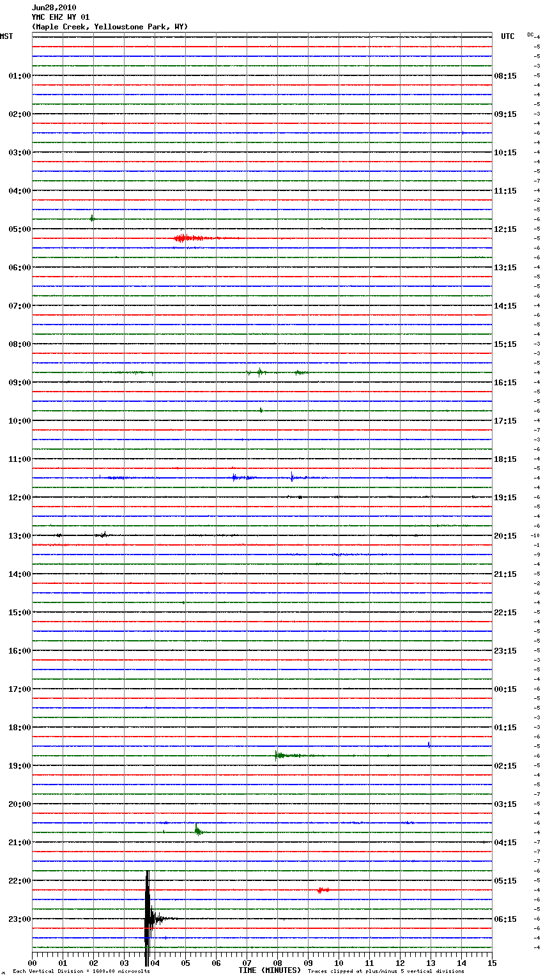Screen dimensions: 543x980
Task: Select the 20:00 MST row label
Action: (20, 804)
